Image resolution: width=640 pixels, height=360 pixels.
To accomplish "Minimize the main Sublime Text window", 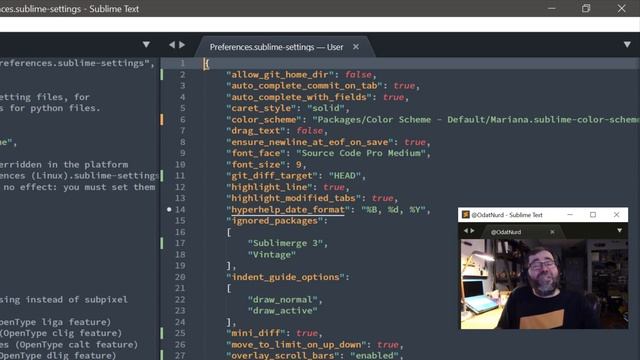I will [551, 8].
